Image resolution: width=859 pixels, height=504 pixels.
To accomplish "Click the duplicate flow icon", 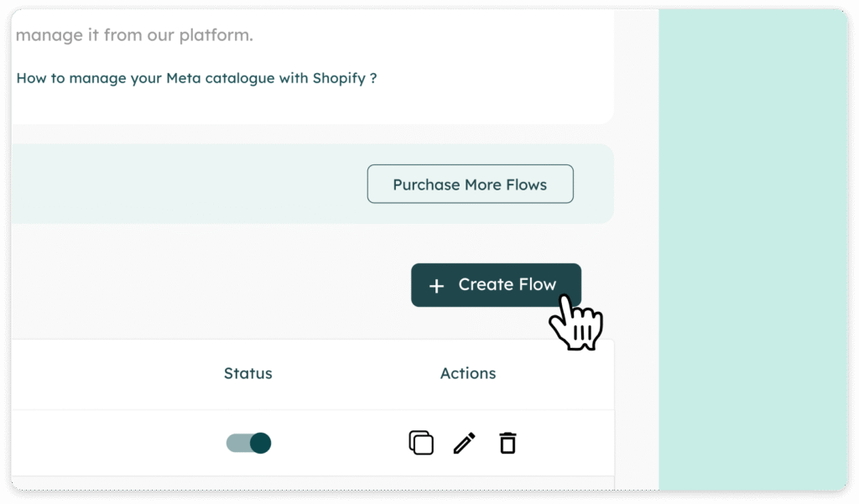I will point(421,442).
